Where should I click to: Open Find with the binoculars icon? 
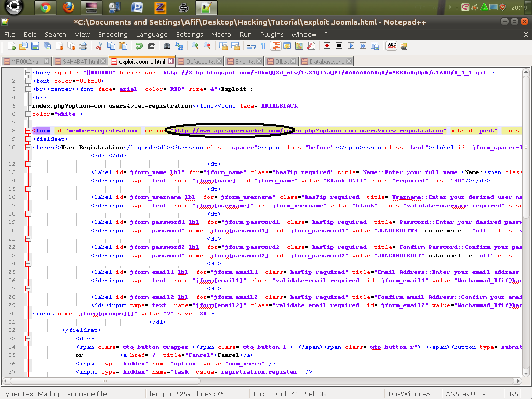pos(167,46)
